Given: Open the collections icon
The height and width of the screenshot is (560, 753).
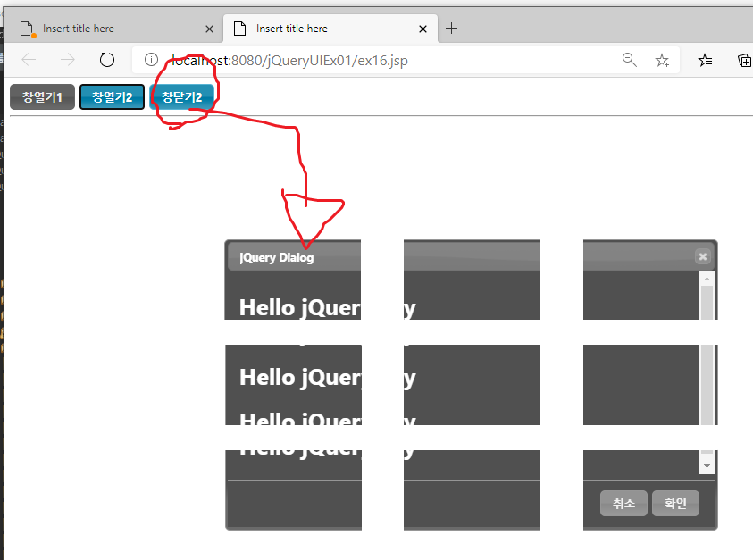Looking at the screenshot, I should [x=744, y=61].
